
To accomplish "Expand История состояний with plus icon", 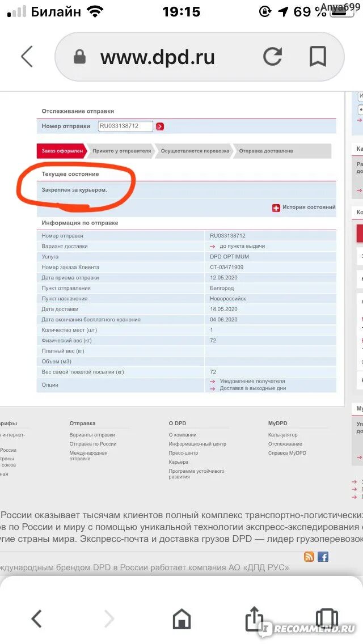I will coord(276,208).
